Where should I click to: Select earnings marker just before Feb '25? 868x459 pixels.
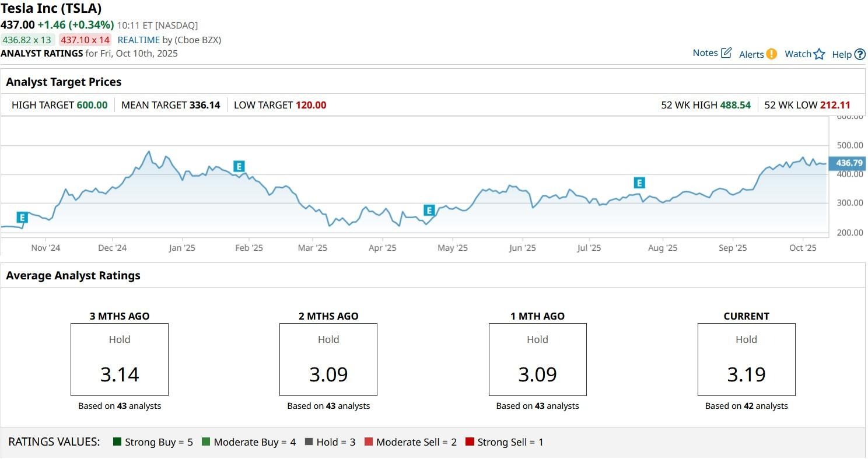click(x=239, y=166)
